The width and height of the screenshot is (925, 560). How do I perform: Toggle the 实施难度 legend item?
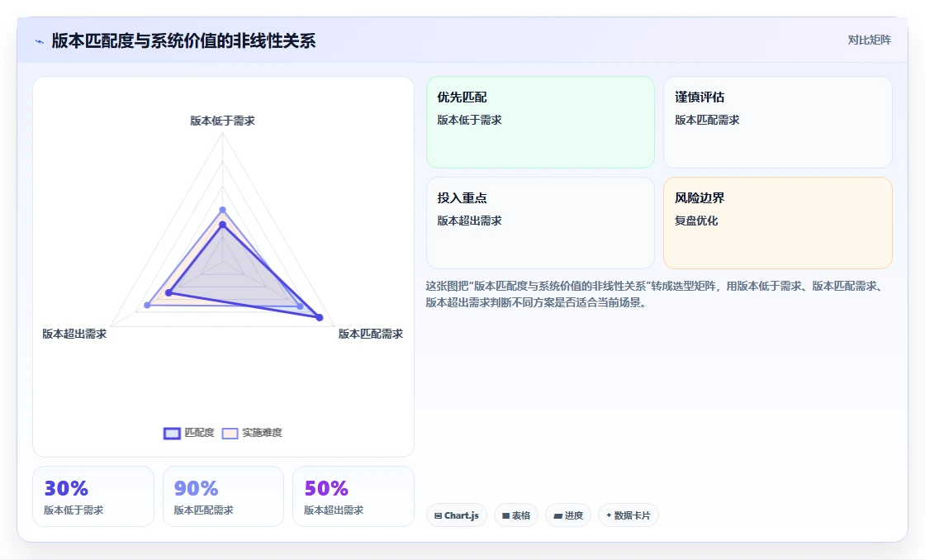point(252,433)
